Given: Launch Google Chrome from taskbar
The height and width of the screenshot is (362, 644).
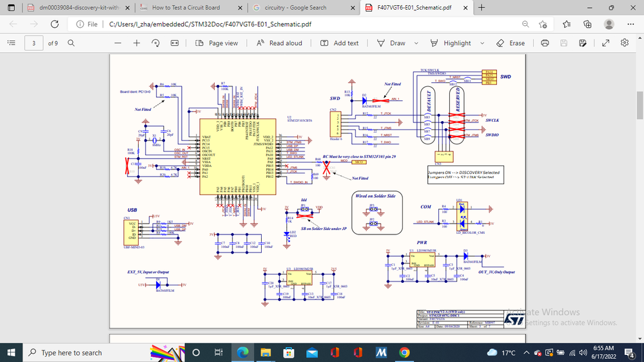Looking at the screenshot, I should tap(404, 352).
